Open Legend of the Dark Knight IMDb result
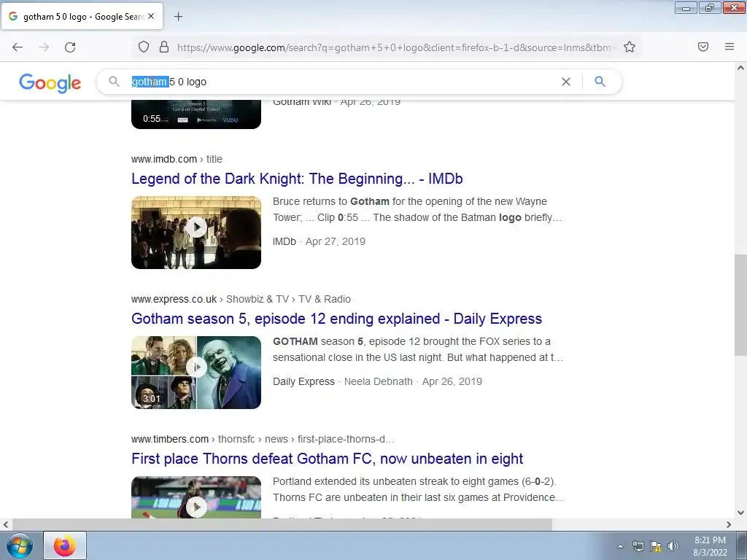Viewport: 747px width, 560px height. pos(297,179)
